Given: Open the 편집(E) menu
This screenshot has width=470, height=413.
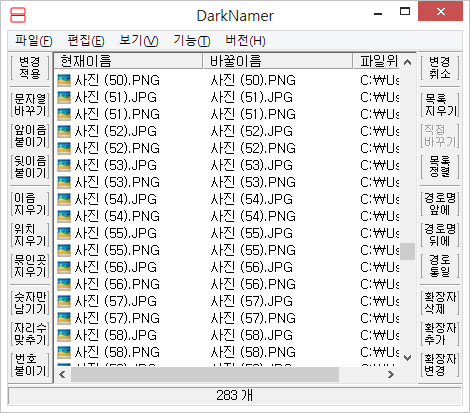Looking at the screenshot, I should 86,41.
